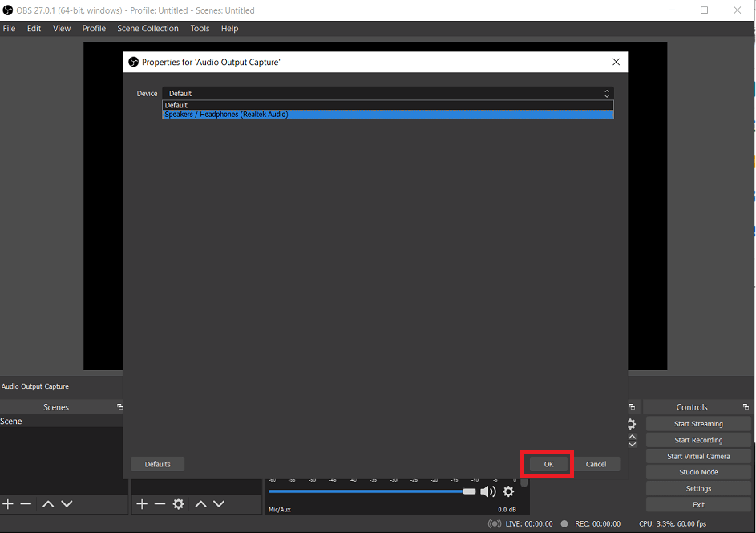This screenshot has width=756, height=533.
Task: Open the File menu
Action: (9, 28)
